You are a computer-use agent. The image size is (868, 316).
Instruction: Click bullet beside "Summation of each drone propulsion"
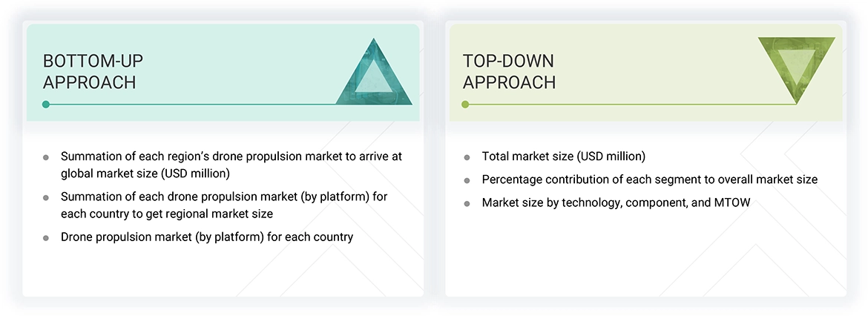click(x=46, y=198)
